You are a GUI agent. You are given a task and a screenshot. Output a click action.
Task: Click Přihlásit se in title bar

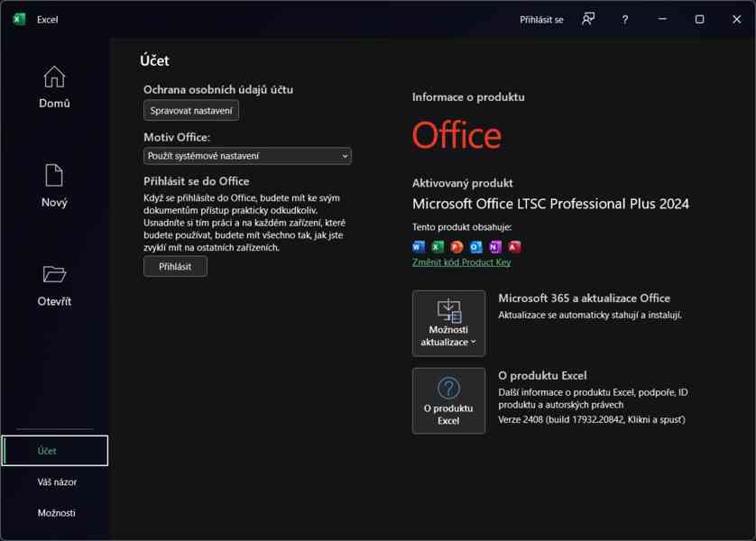(x=541, y=20)
